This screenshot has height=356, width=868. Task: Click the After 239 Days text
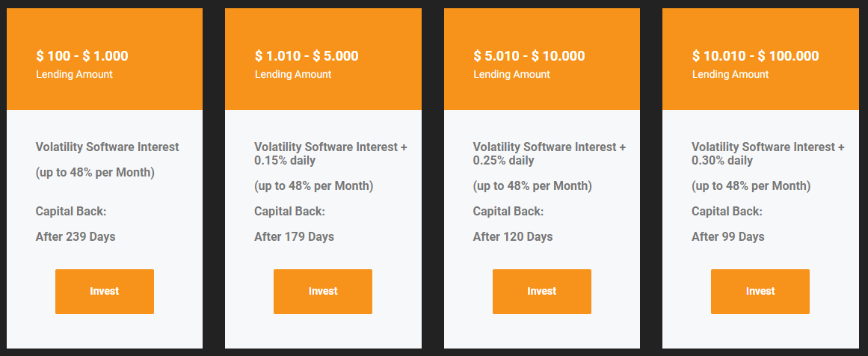click(76, 236)
